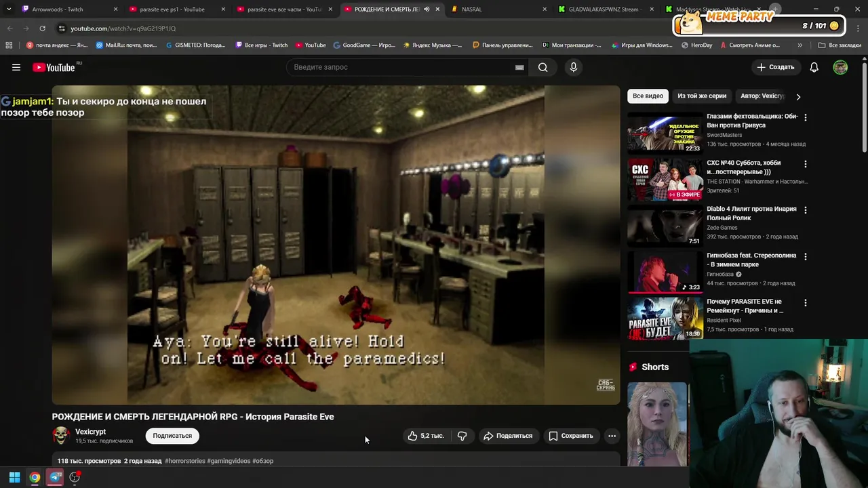Open the more actions ellipsis under video
This screenshot has width=868, height=488.
tap(612, 436)
